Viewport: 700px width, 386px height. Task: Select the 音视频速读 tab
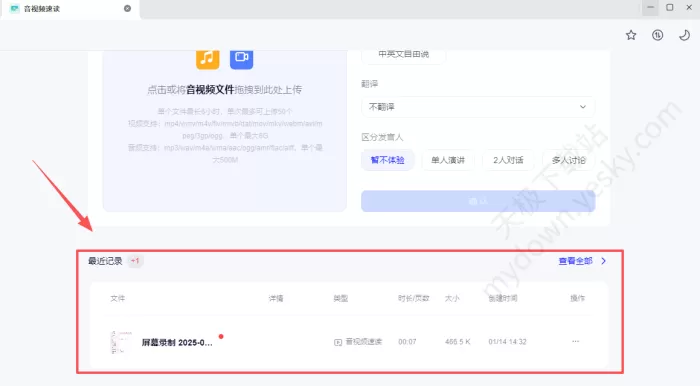point(71,9)
